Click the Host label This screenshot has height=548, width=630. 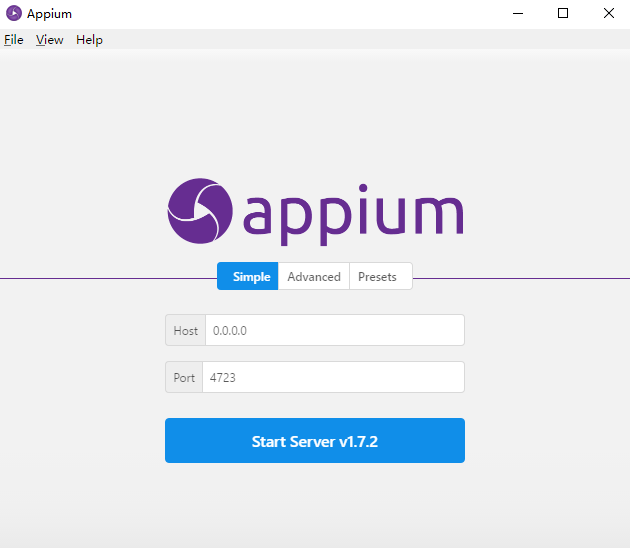186,330
